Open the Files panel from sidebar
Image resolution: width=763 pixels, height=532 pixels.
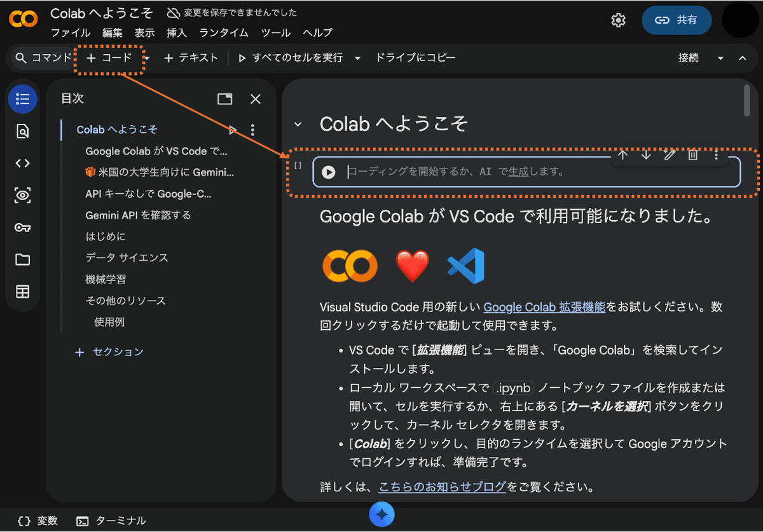point(22,259)
